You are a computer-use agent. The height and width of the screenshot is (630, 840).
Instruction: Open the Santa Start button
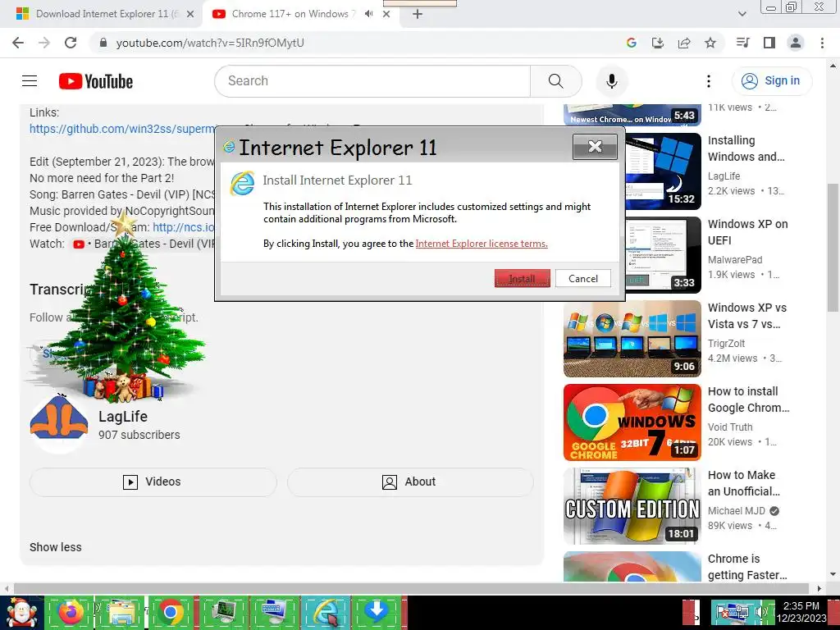[21, 613]
